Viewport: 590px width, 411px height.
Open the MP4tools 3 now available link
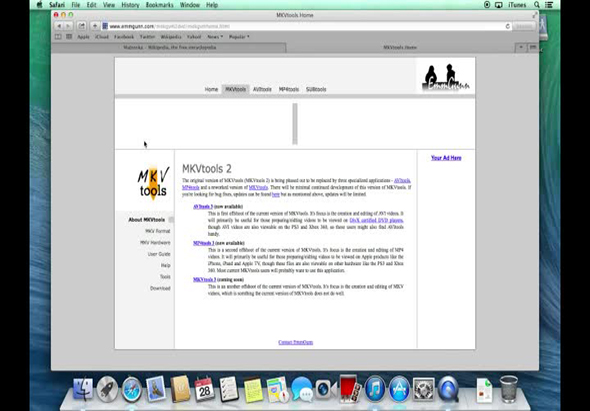pos(204,243)
